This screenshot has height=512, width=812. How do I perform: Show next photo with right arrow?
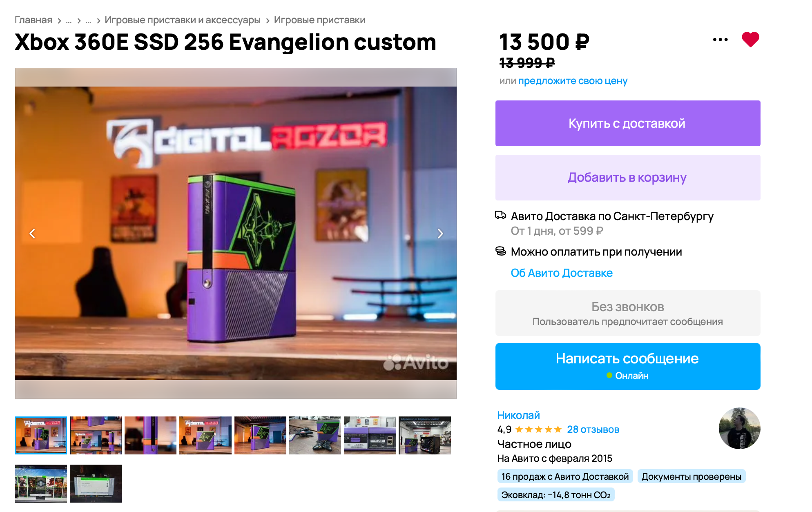440,234
